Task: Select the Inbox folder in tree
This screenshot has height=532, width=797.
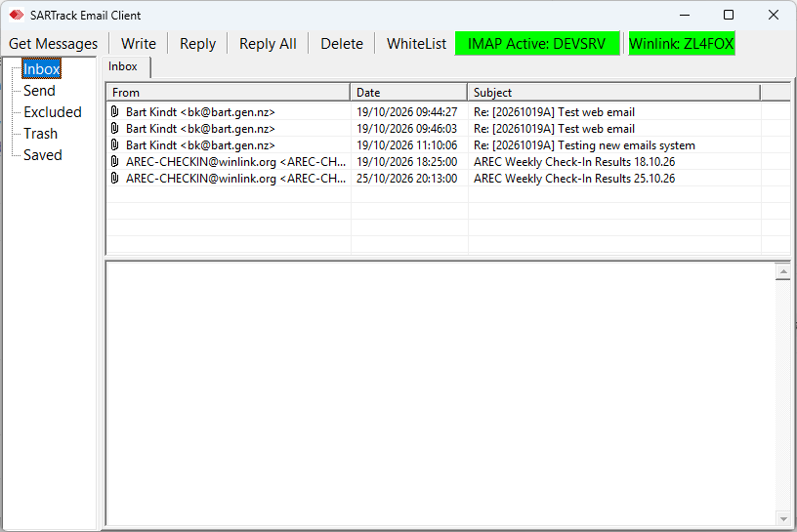Action: 42,69
